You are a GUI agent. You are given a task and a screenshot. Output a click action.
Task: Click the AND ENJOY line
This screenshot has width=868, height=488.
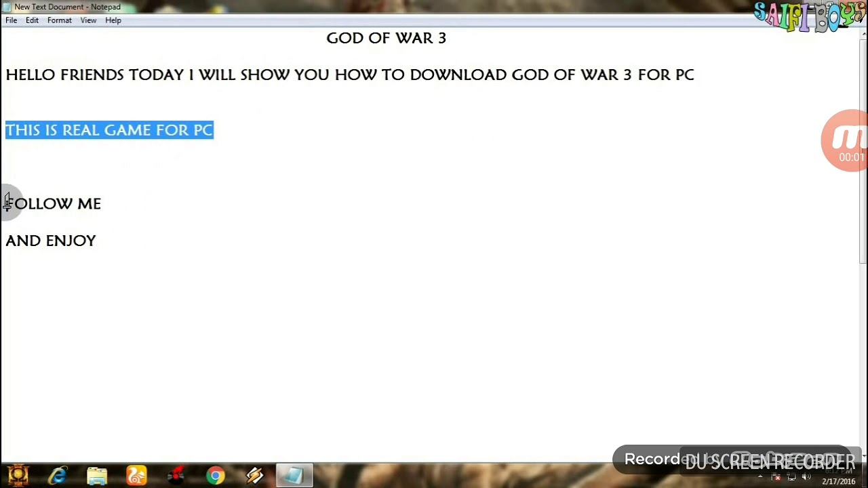pyautogui.click(x=51, y=241)
